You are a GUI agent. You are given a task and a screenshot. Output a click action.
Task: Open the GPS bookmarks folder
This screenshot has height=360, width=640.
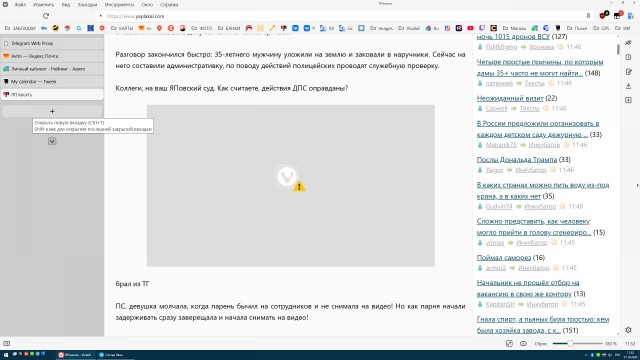[601, 28]
